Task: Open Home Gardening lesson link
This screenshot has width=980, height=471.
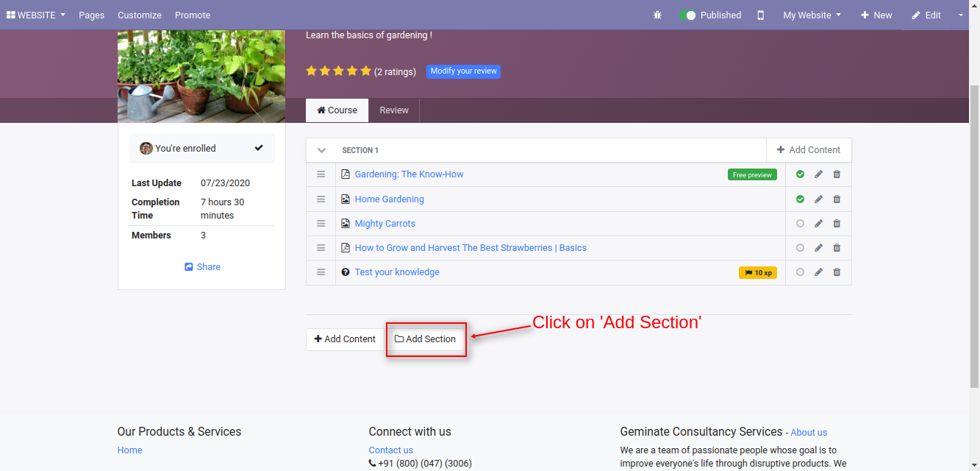Action: tap(389, 199)
